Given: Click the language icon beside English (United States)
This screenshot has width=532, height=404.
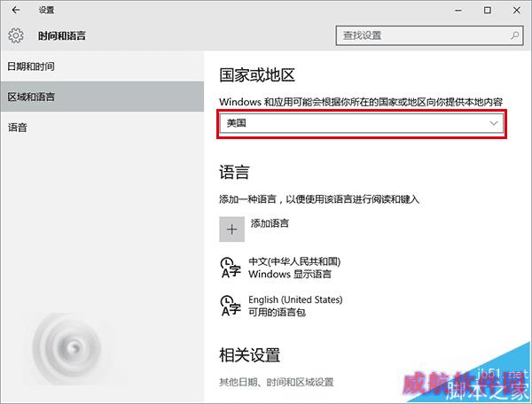Looking at the screenshot, I should pyautogui.click(x=231, y=306).
